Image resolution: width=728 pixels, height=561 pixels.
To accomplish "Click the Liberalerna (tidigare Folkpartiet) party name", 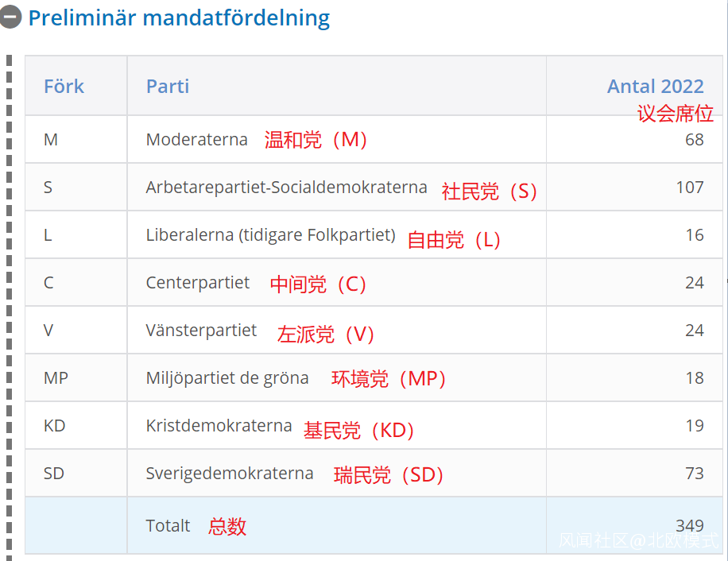I will [x=270, y=235].
